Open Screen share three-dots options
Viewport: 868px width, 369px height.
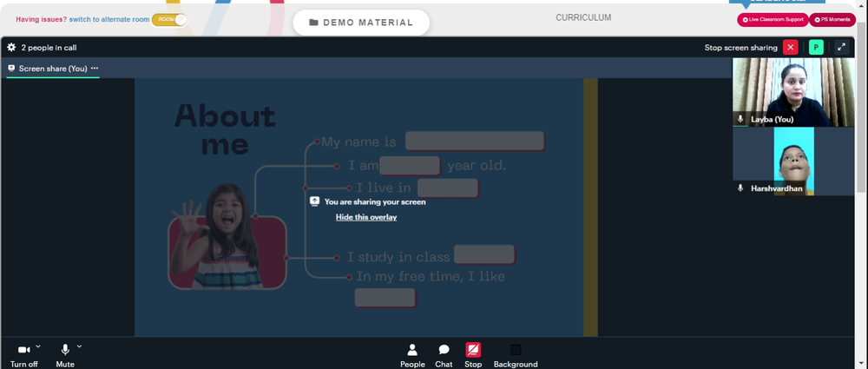coord(95,68)
